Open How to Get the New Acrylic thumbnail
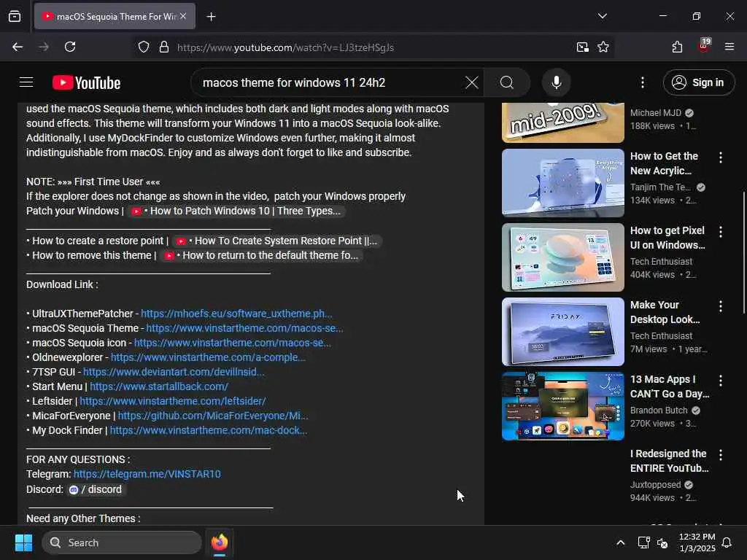Screen dimensions: 747x560 coord(563,183)
